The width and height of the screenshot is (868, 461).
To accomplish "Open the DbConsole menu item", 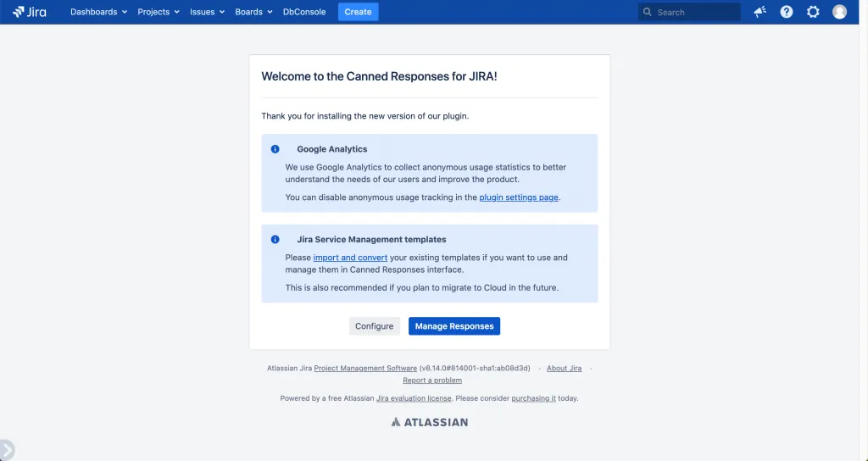I will pyautogui.click(x=304, y=12).
